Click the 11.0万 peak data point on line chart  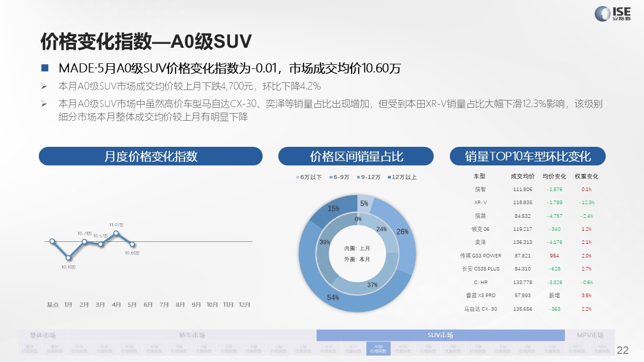pyautogui.click(x=116, y=233)
